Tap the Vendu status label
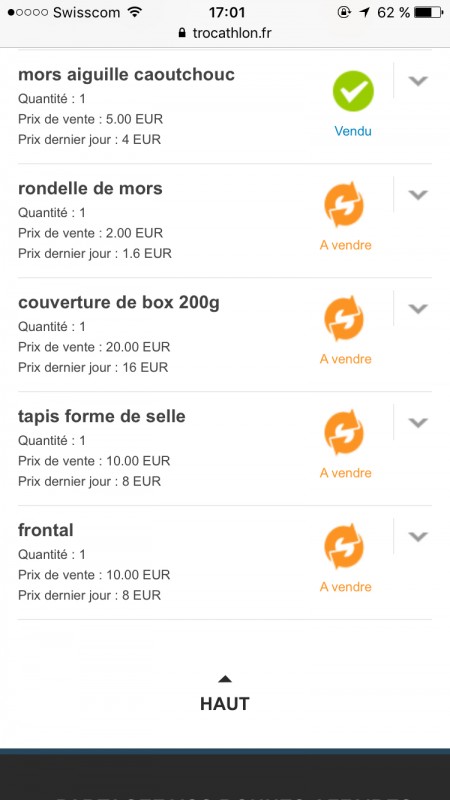 click(x=353, y=131)
